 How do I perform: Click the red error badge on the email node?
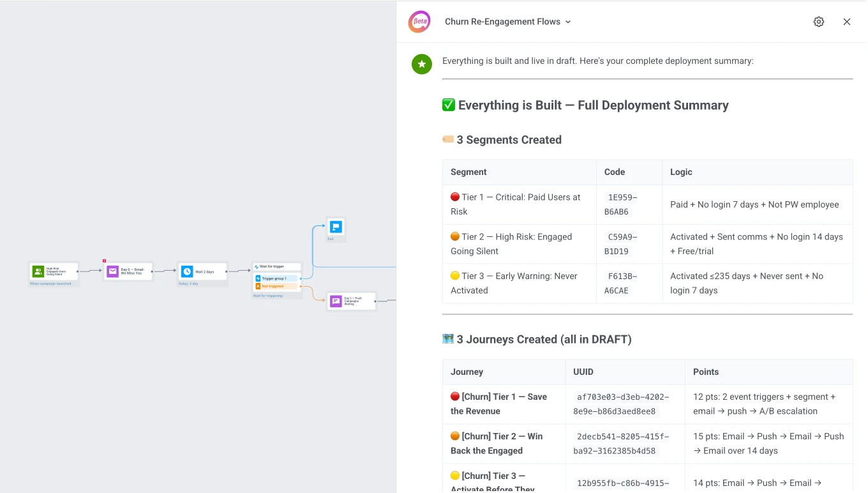tap(104, 261)
